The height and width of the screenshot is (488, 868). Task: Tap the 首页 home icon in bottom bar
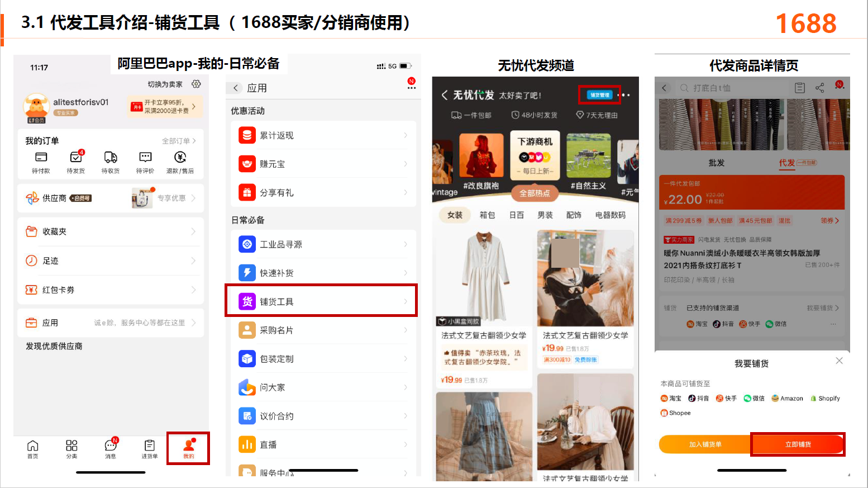[x=33, y=446]
